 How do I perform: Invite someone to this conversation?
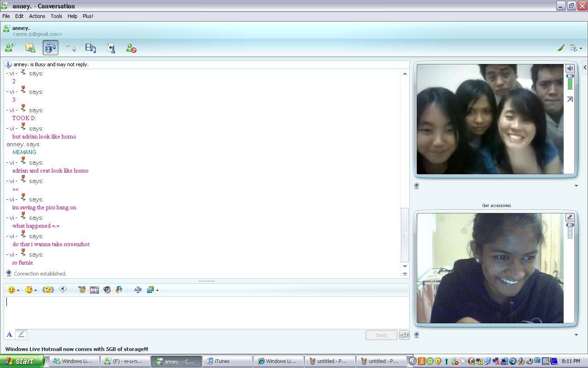click(10, 47)
